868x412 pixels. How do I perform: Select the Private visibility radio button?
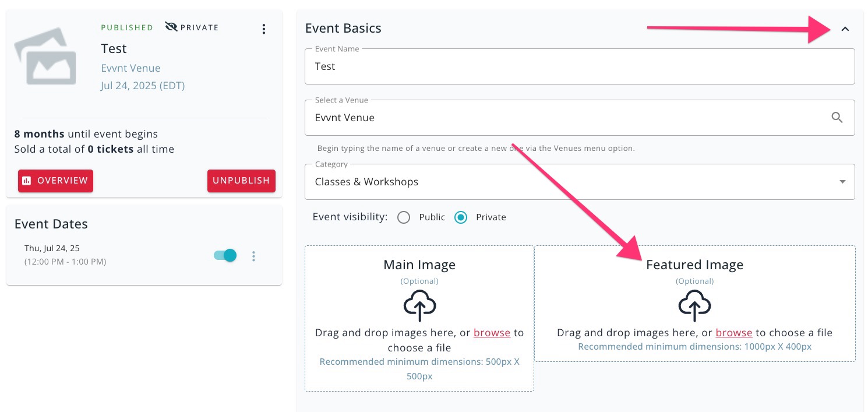tap(461, 217)
